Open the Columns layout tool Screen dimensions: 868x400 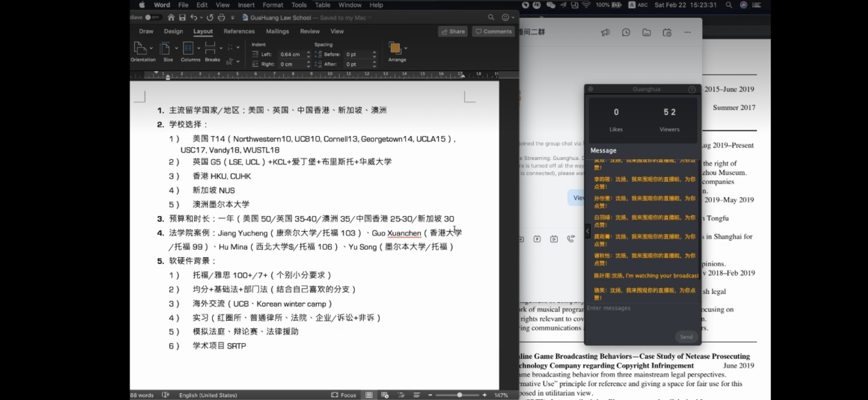(x=189, y=49)
